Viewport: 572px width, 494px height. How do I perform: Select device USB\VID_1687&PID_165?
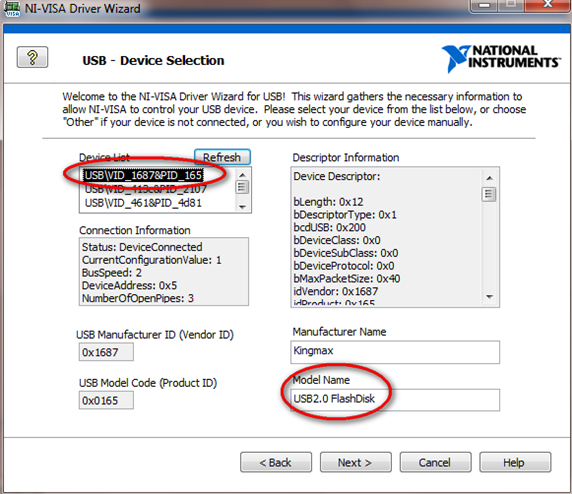pos(143,175)
